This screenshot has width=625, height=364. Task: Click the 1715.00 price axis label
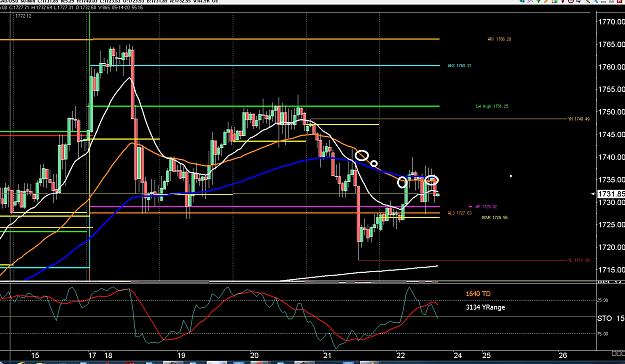click(611, 270)
